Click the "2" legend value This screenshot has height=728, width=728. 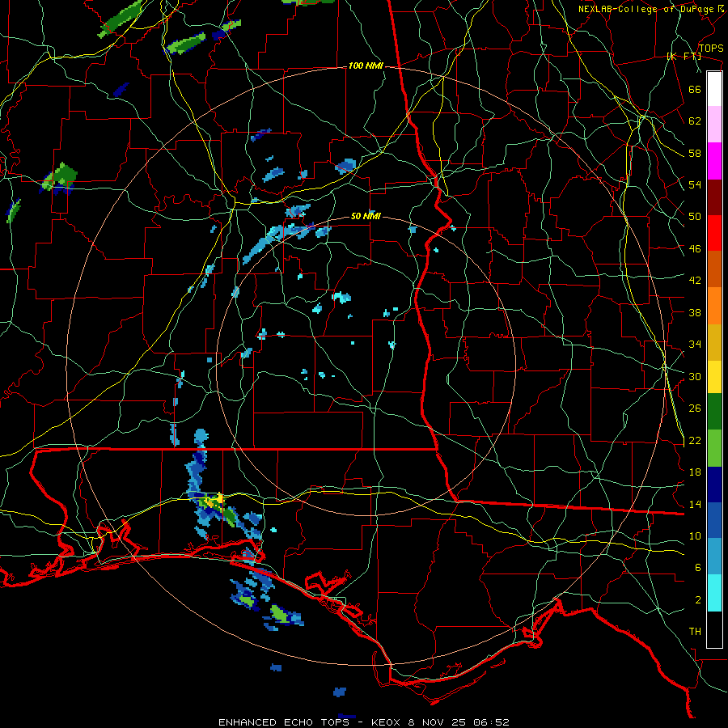(x=697, y=600)
